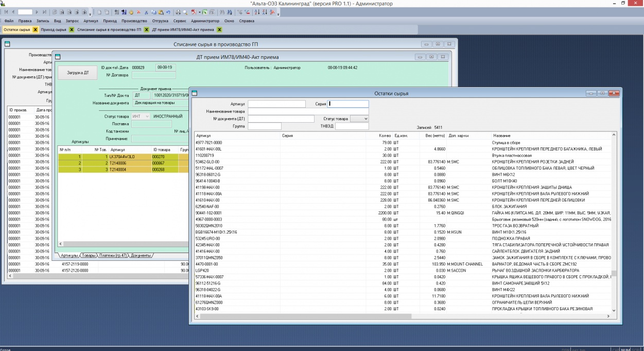Switch to the Товары tab
This screenshot has width=644, height=351.
pyautogui.click(x=89, y=256)
